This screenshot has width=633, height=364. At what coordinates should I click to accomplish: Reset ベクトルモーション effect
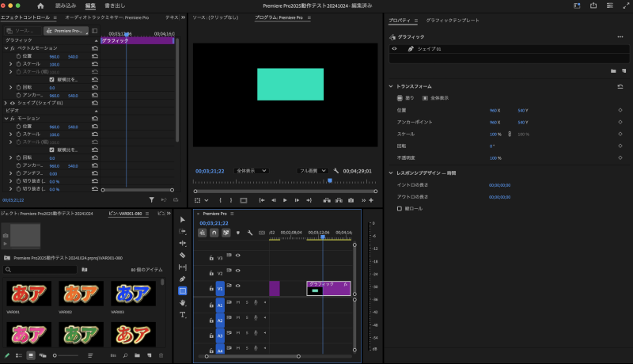(x=95, y=48)
